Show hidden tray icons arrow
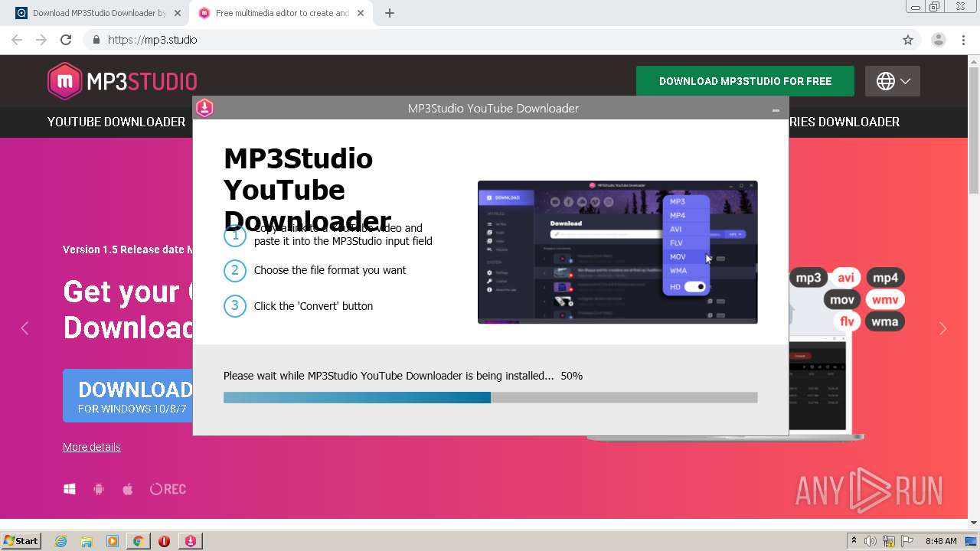 (854, 541)
